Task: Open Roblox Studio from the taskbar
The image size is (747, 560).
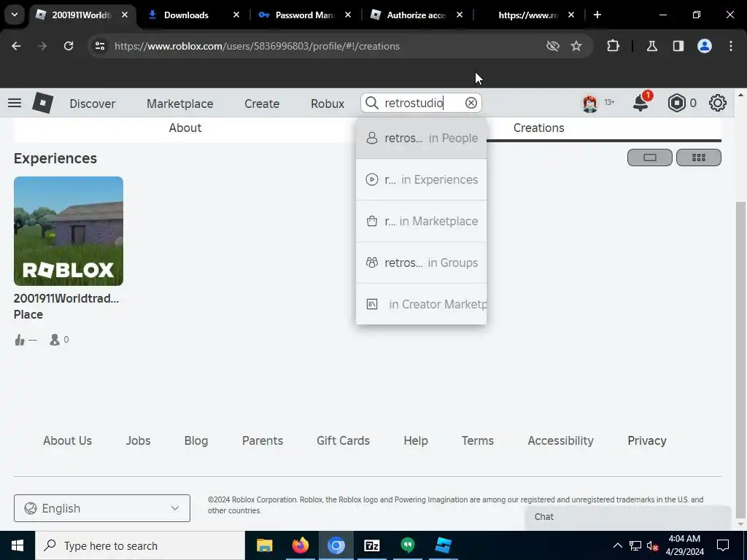Action: [443, 545]
